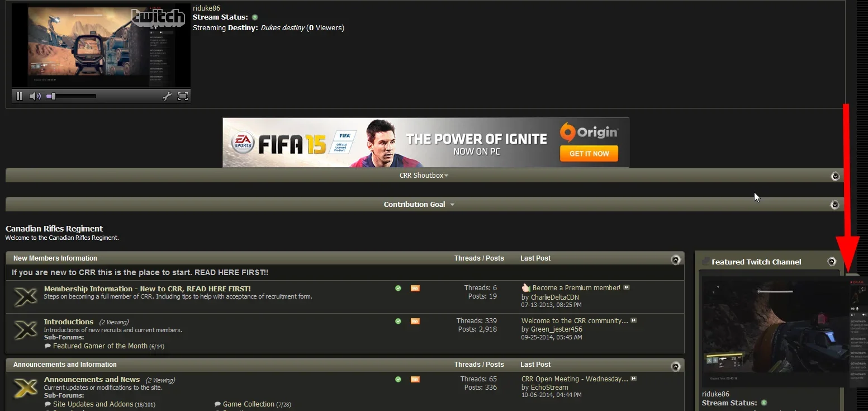Click Site Updates sub-forum bubble icon

48,404
